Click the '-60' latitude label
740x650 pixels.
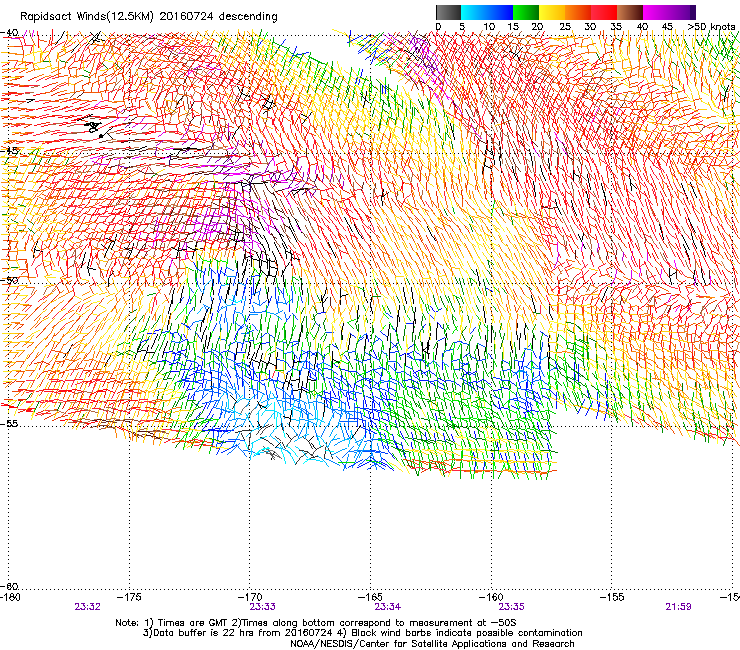pyautogui.click(x=9, y=586)
